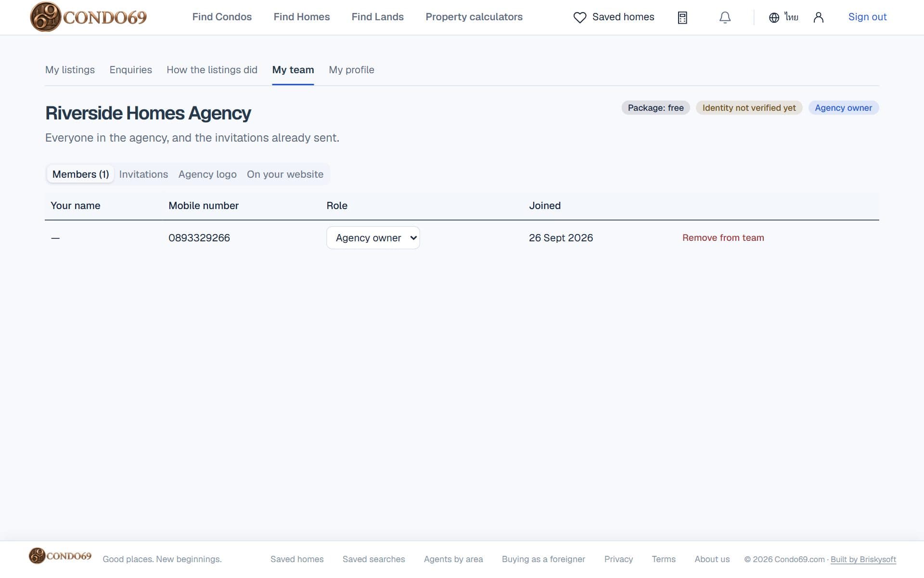Select the Members (1) sub-tab
The image size is (924, 578).
[x=80, y=174]
